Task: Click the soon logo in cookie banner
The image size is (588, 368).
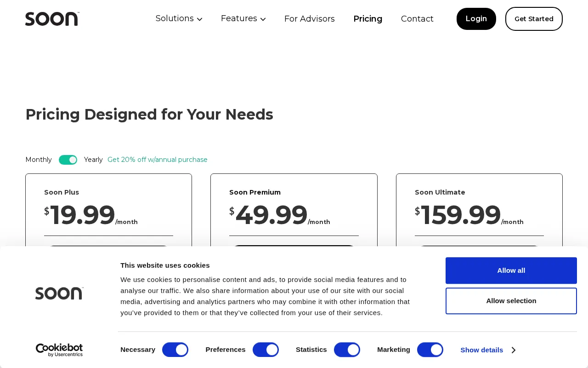Action: click(x=59, y=293)
